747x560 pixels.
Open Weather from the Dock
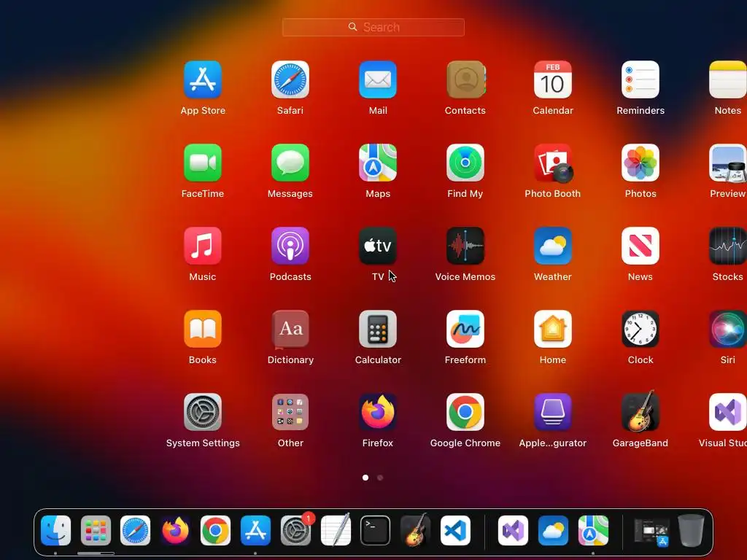553,531
